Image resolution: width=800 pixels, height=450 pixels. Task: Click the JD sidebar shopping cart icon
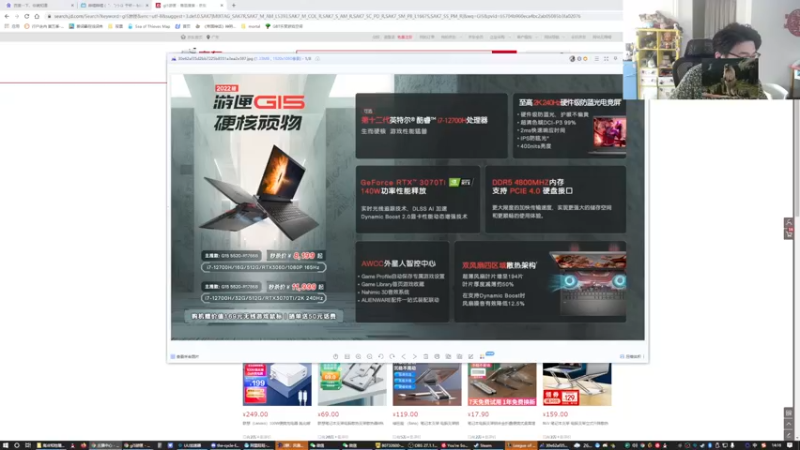789,233
